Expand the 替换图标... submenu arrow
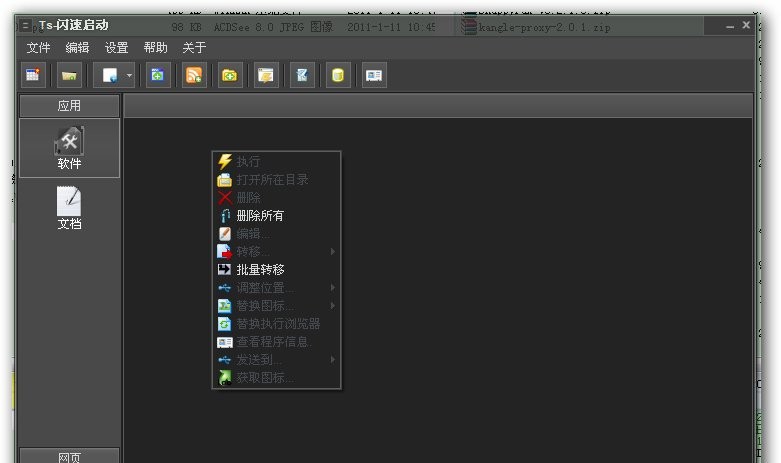 pyautogui.click(x=332, y=306)
